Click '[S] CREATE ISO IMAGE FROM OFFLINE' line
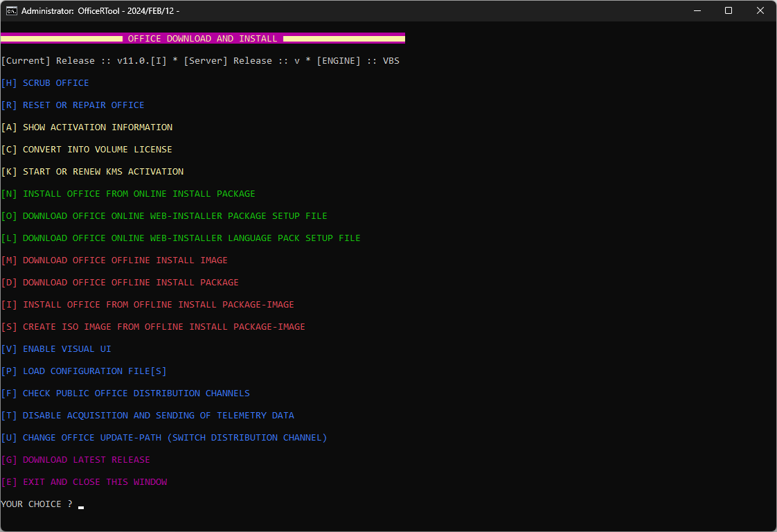The image size is (777, 532). (153, 327)
